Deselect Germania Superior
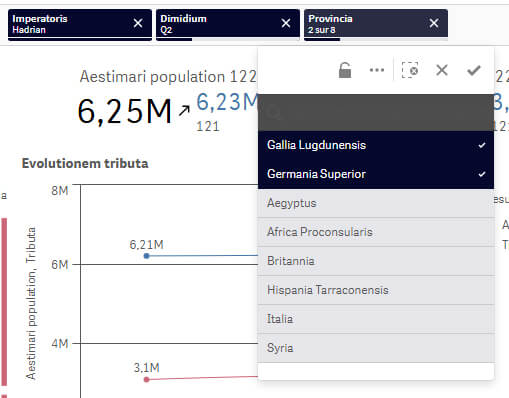Viewport: 509px width, 398px height. 376,174
